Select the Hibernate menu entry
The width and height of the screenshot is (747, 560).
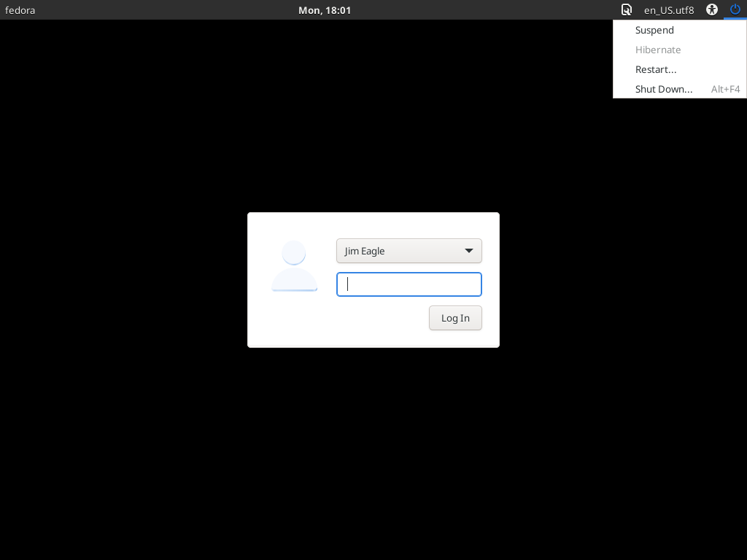click(680, 50)
